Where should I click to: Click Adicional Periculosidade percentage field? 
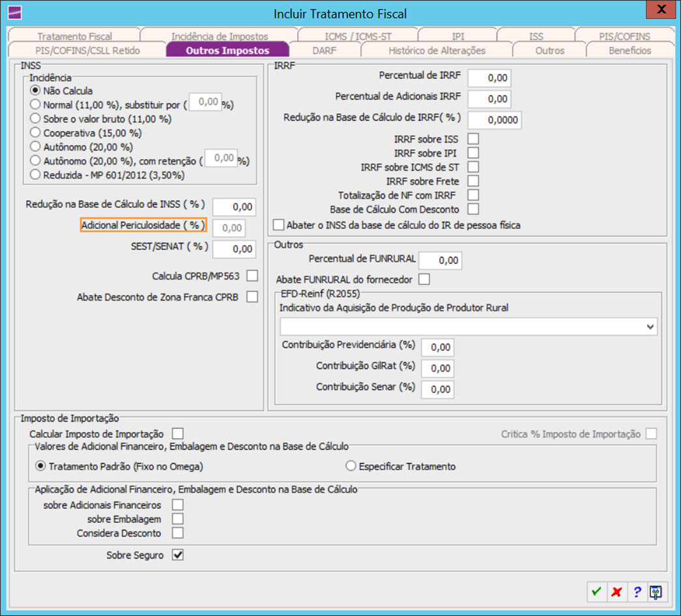coord(229,227)
